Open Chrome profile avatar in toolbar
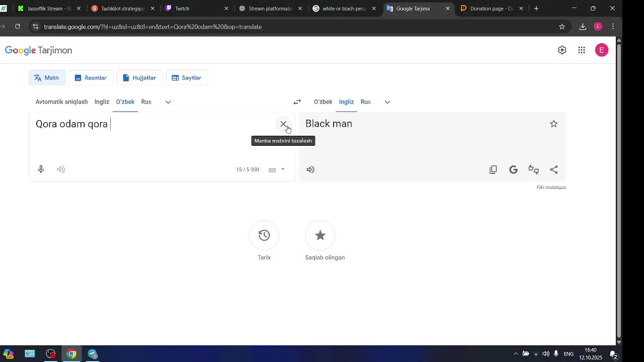 coord(598,27)
